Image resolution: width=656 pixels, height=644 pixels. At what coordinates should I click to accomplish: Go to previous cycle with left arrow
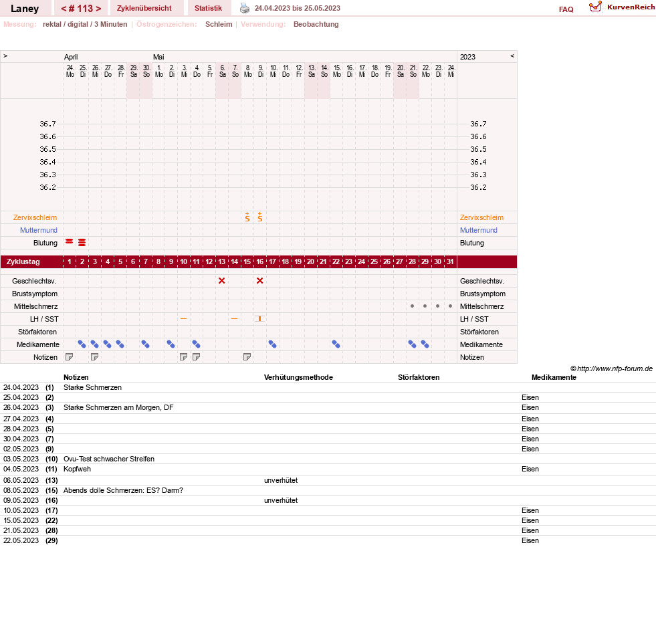pos(64,9)
